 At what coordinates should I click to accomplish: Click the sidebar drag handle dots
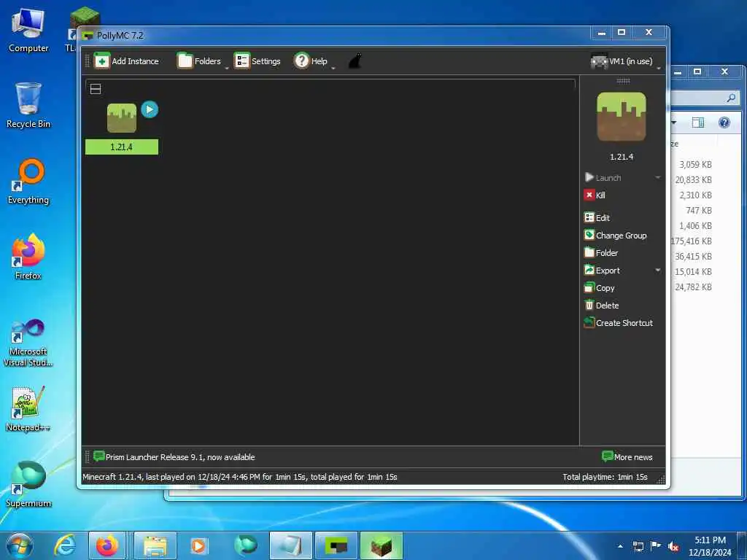pyautogui.click(x=623, y=81)
